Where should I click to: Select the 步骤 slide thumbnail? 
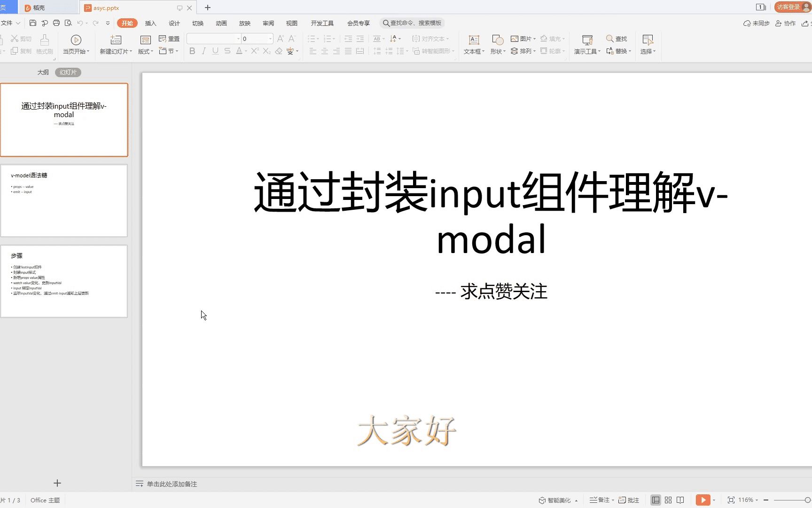click(64, 281)
